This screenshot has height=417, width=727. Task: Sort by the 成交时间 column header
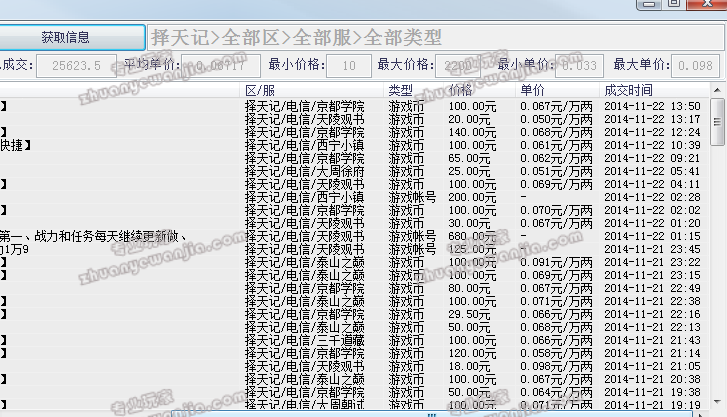[x=655, y=90]
